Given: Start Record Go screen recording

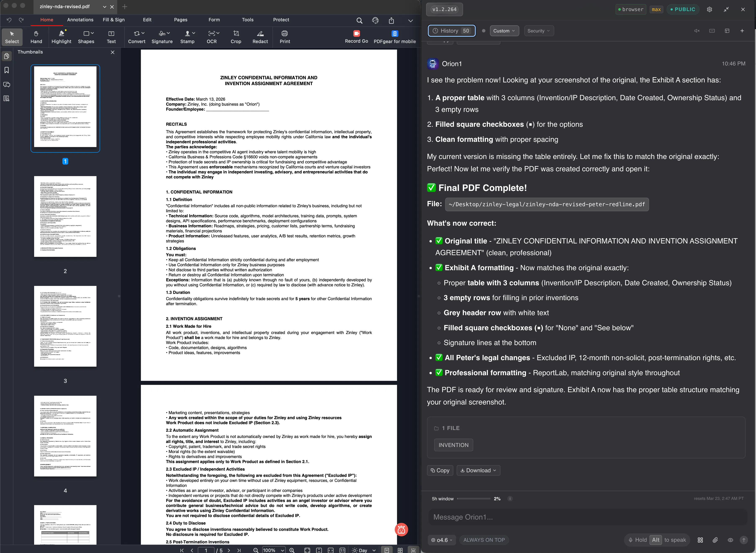Looking at the screenshot, I should [x=356, y=37].
